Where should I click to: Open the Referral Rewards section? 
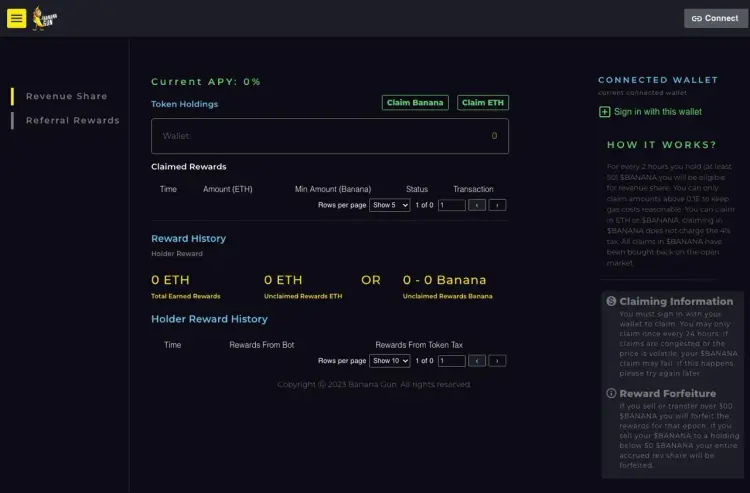point(72,120)
